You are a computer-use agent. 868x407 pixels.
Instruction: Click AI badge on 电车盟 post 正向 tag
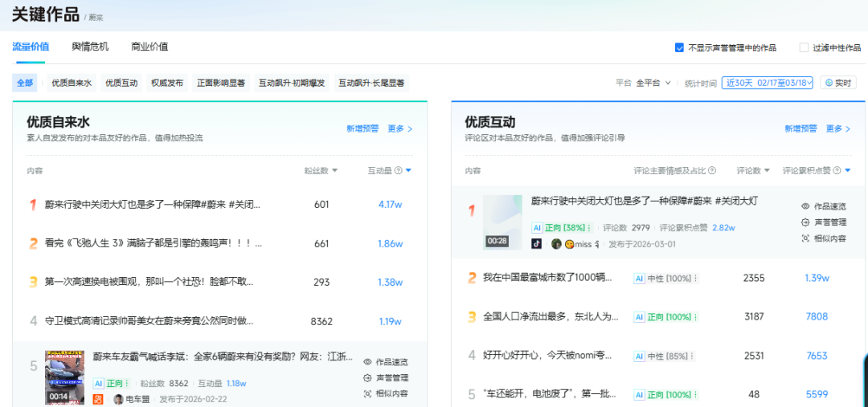pos(99,383)
